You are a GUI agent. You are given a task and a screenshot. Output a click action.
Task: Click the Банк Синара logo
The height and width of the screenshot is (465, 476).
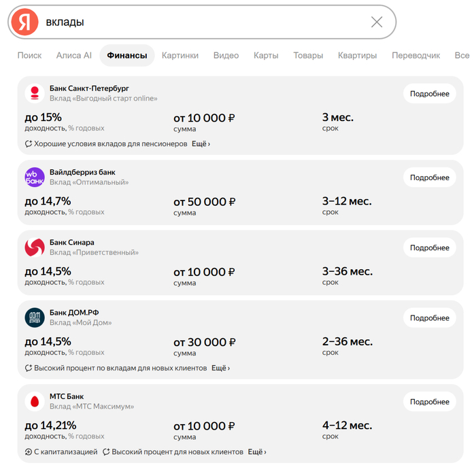tap(35, 247)
